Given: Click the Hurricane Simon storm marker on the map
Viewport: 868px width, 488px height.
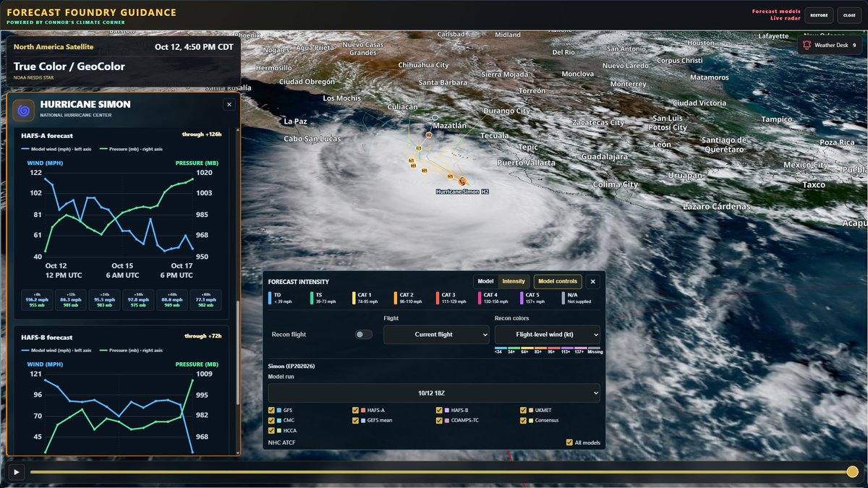Looking at the screenshot, I should [x=461, y=181].
